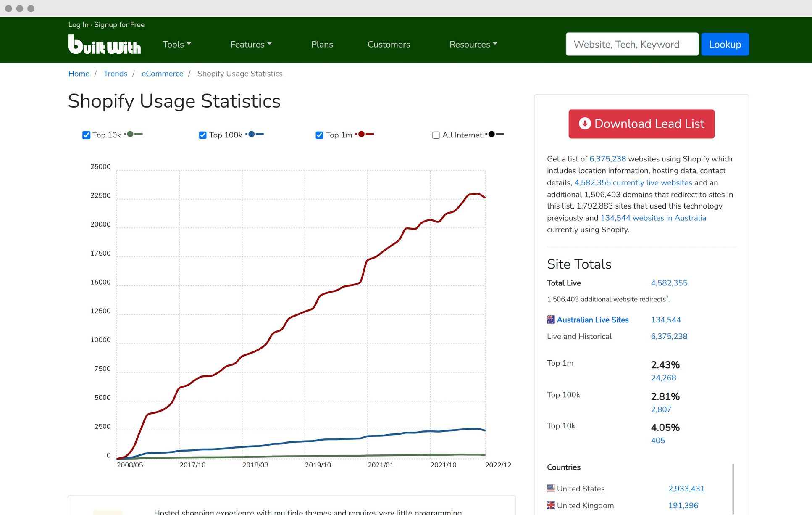
Task: Open the Customers menu item
Action: [389, 44]
